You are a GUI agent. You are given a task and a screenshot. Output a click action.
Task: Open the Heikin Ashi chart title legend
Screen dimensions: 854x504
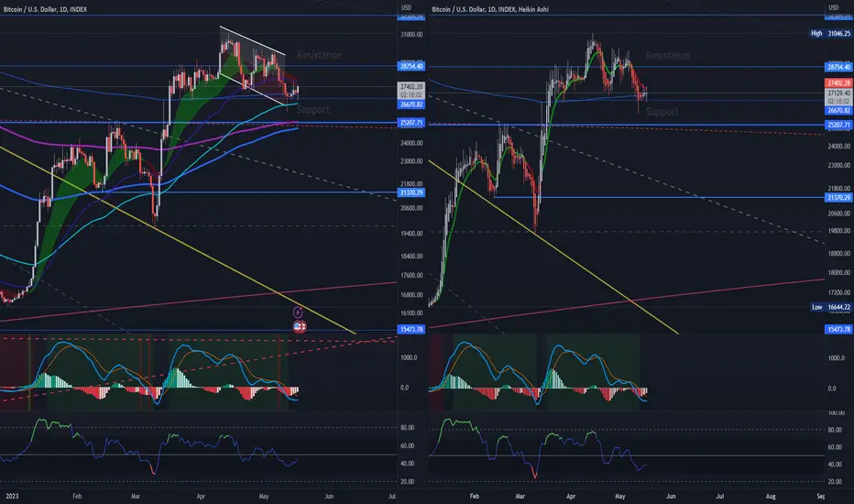tap(489, 9)
